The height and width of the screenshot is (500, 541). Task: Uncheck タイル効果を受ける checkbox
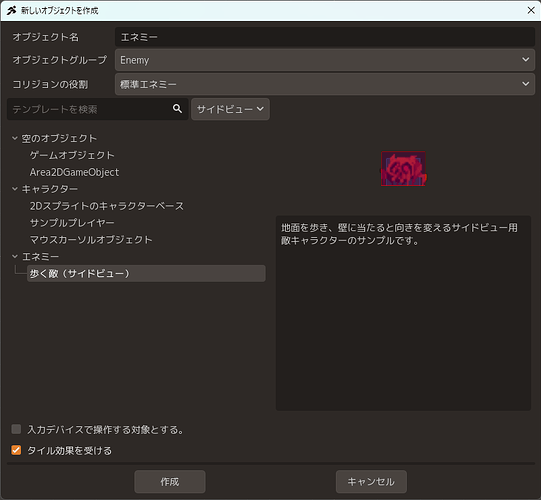pyautogui.click(x=16, y=450)
